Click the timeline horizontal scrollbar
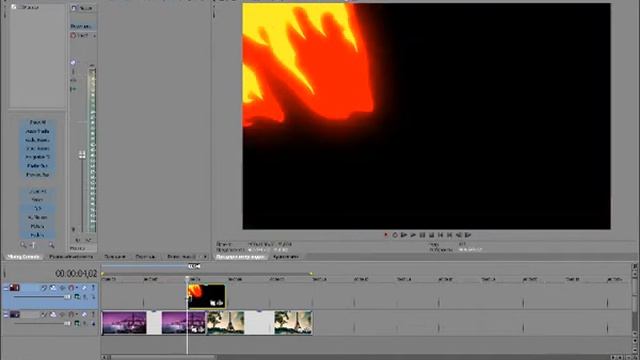640x360 pixels. [x=163, y=357]
